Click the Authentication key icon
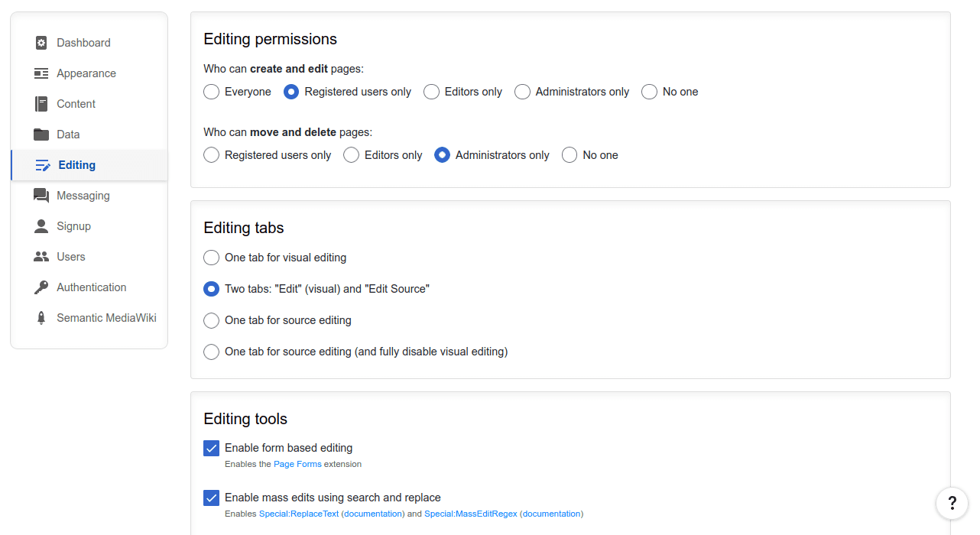This screenshot has height=535, width=980. [41, 287]
